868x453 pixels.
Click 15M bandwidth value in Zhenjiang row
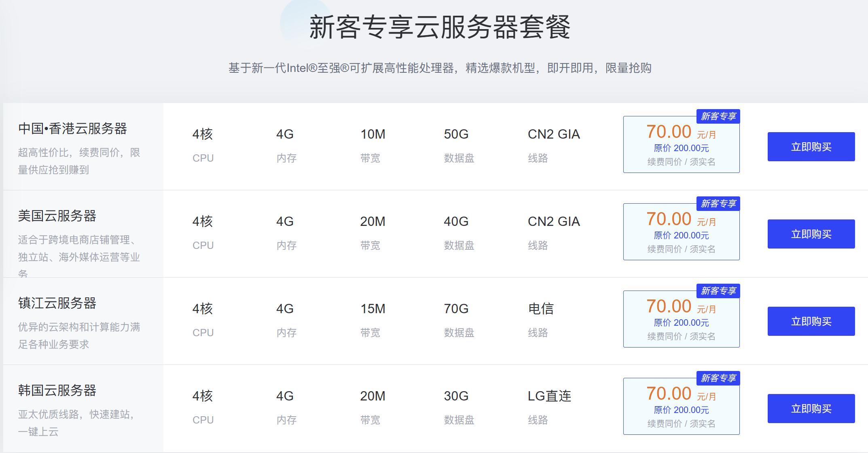(x=373, y=309)
